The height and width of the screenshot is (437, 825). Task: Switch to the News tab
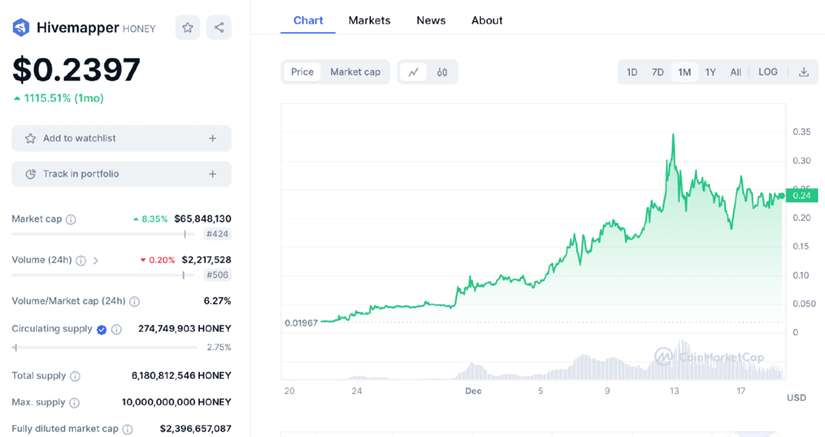click(431, 20)
